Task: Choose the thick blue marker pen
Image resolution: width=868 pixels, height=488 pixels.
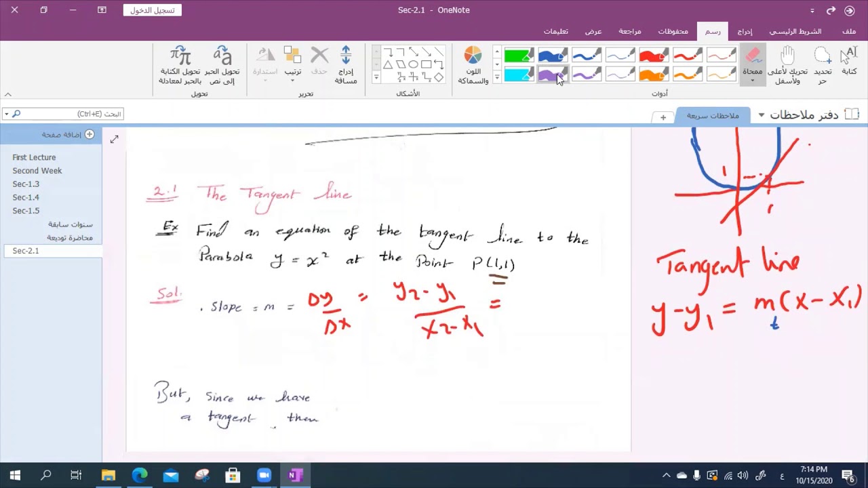Action: (553, 55)
